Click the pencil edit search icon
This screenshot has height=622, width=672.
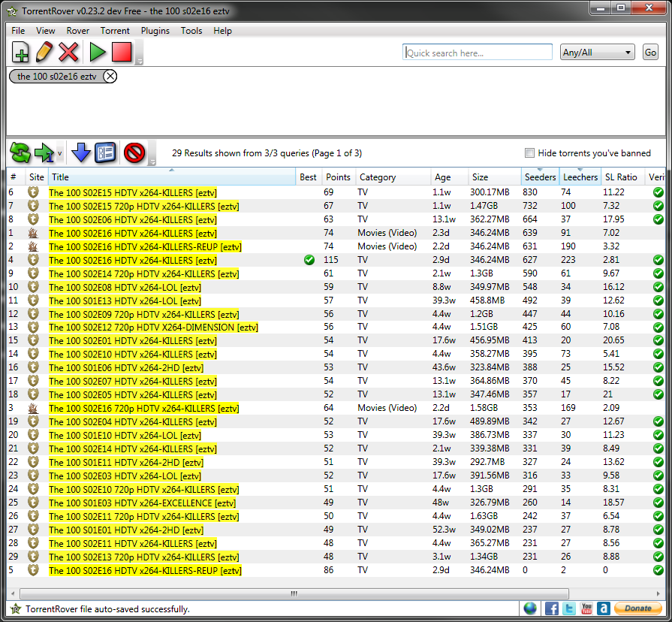(x=44, y=53)
